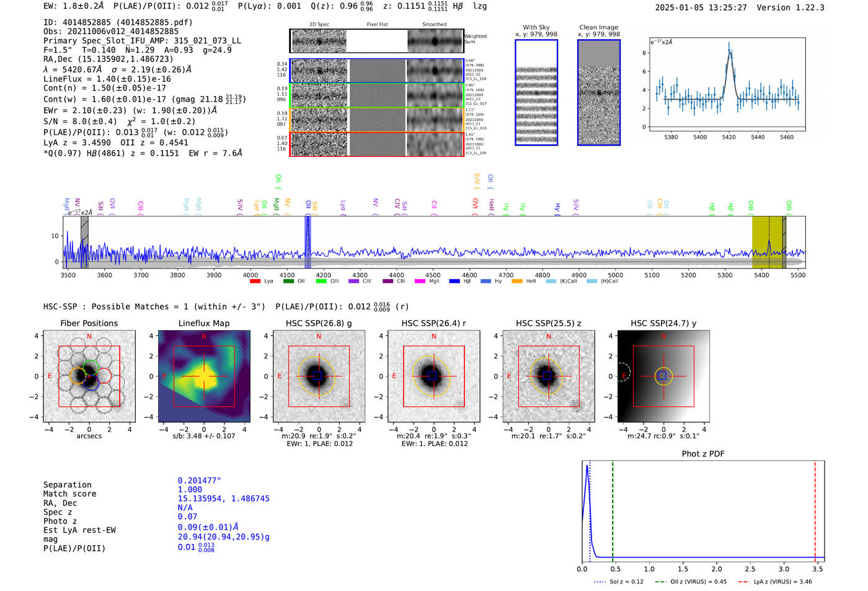868x591 pixels.
Task: Click the "Primary Spec_Slot_IFU_AMP: 315_021_073_LL" line
Action: click(142, 41)
